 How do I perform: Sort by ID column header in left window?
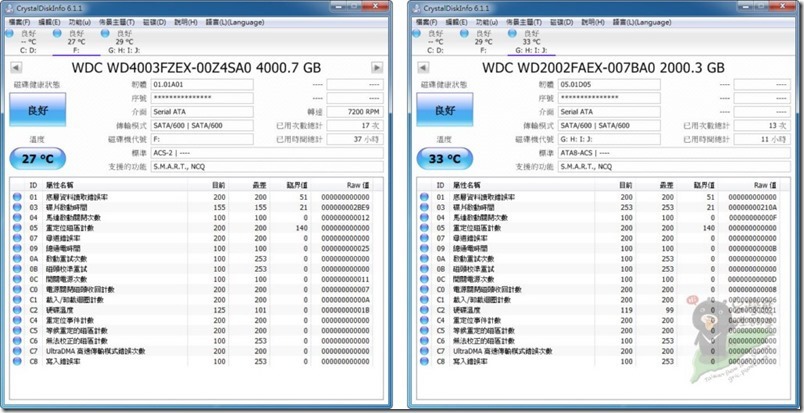33,185
